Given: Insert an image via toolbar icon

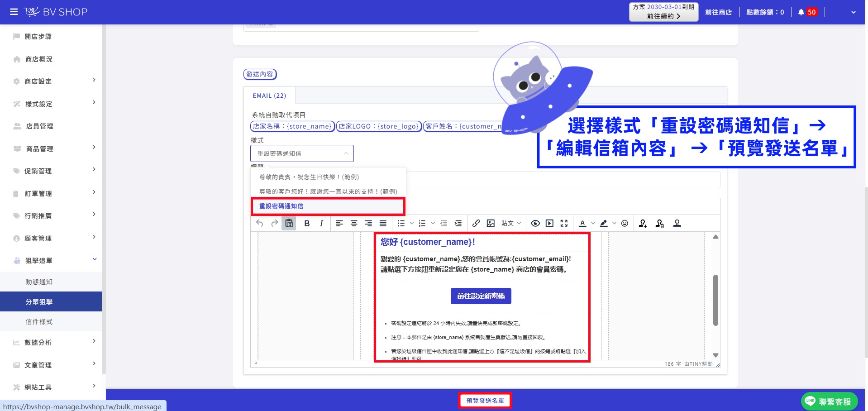Looking at the screenshot, I should coord(491,223).
